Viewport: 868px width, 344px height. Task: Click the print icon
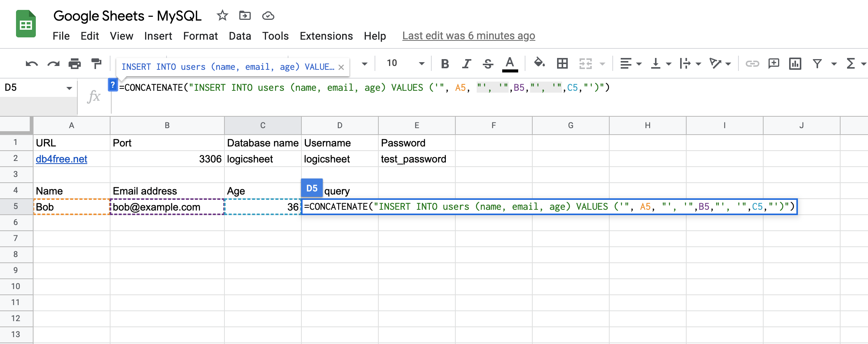(75, 64)
